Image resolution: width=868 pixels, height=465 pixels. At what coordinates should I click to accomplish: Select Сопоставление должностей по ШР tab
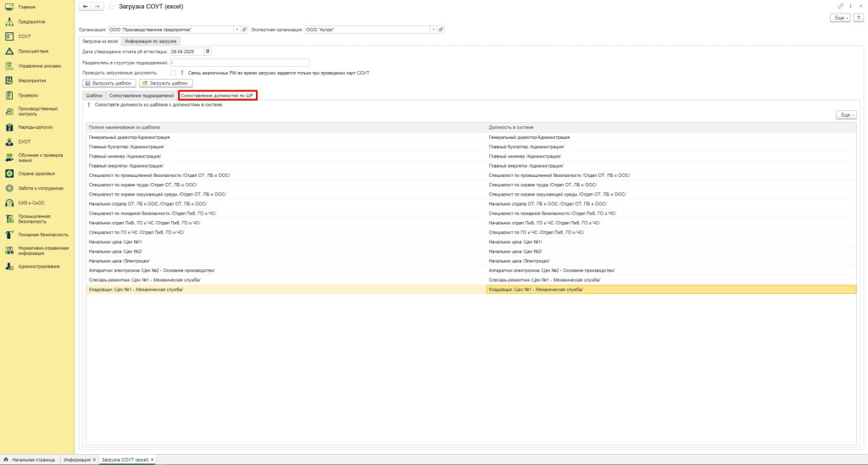pyautogui.click(x=217, y=96)
